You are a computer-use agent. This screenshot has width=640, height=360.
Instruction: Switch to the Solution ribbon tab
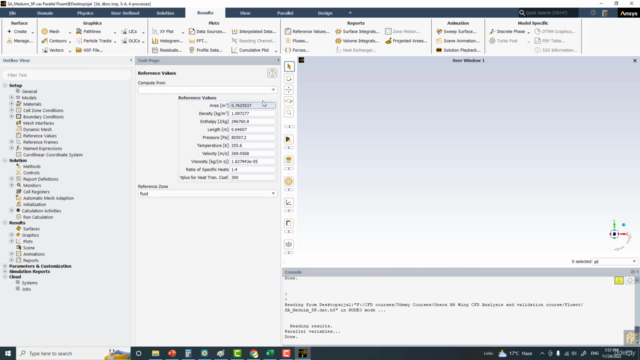click(165, 13)
